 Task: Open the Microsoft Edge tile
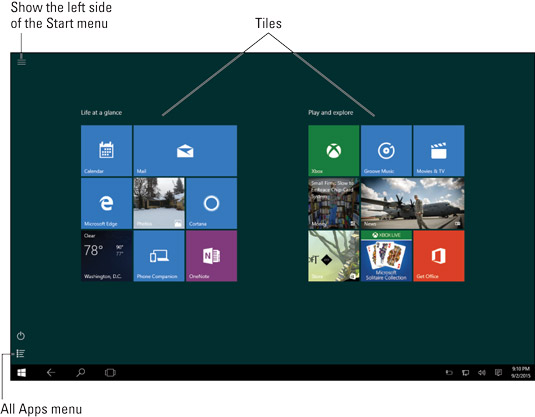coord(106,203)
